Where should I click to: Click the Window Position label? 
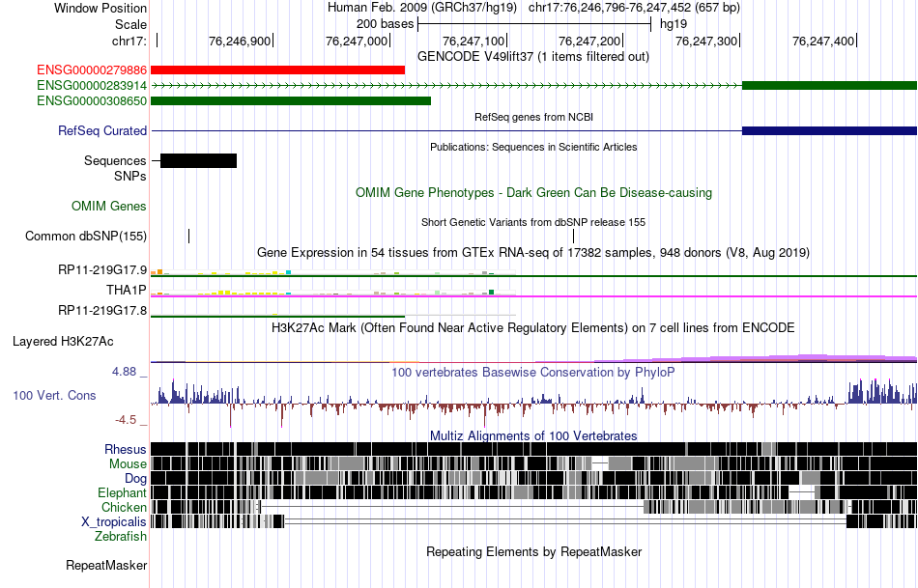(100, 8)
